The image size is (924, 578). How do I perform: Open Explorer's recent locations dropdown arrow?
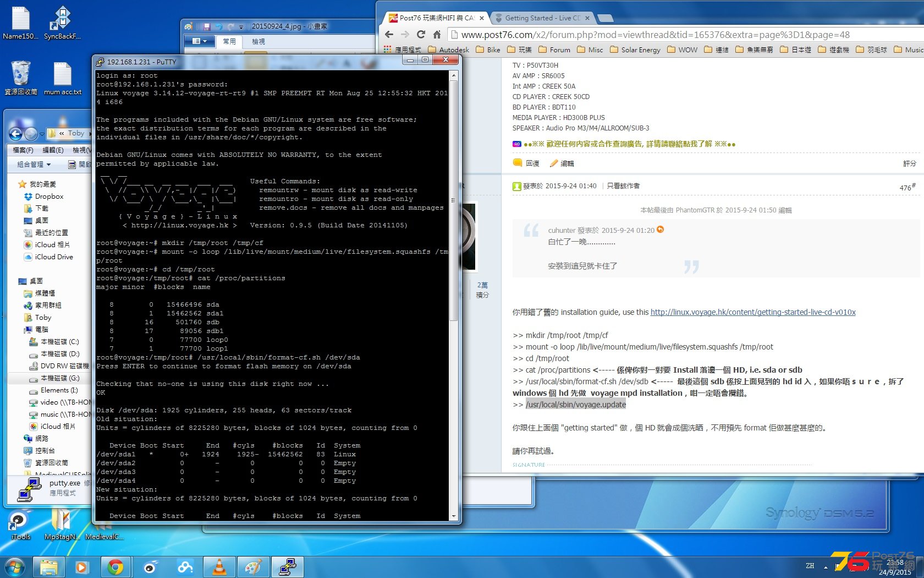pyautogui.click(x=41, y=133)
